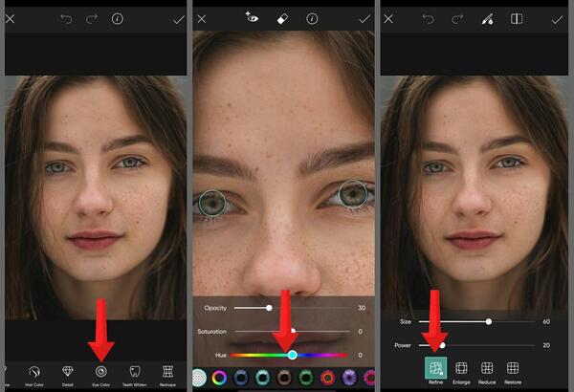This screenshot has width=574, height=392.
Task: Select the Refine reshape mode
Action: coord(435,370)
